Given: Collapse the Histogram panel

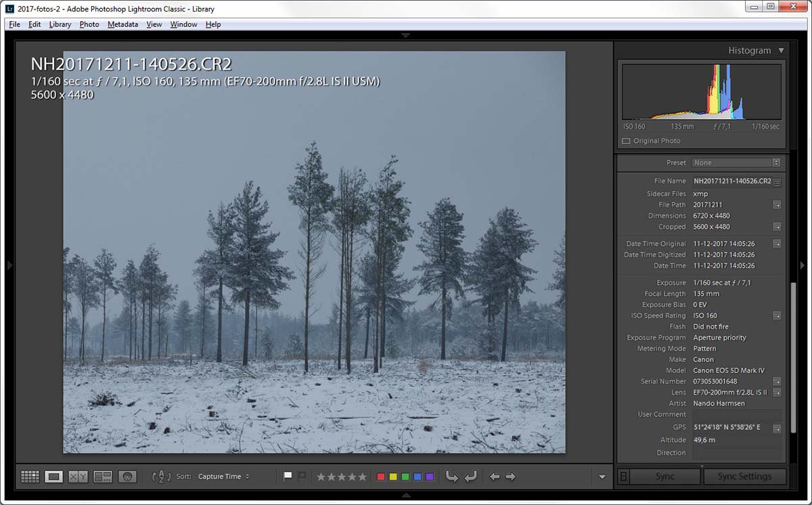Looking at the screenshot, I should pyautogui.click(x=781, y=50).
